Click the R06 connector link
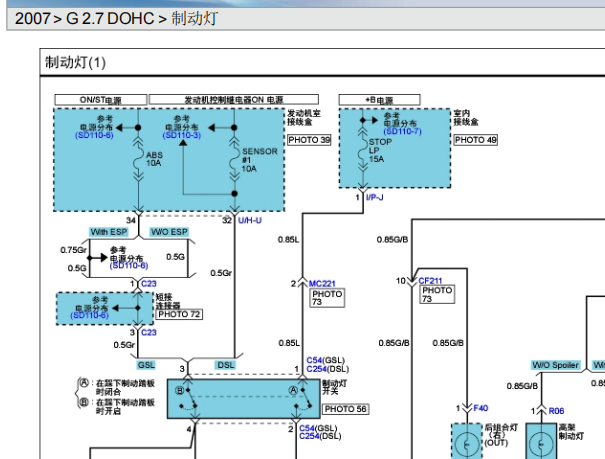 [556, 411]
